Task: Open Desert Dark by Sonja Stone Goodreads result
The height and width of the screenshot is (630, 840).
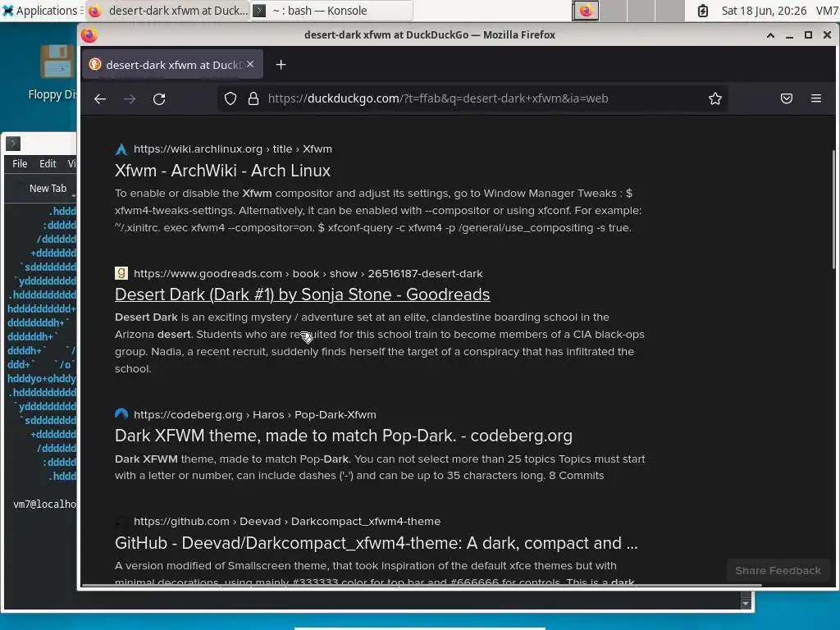Action: [x=302, y=294]
